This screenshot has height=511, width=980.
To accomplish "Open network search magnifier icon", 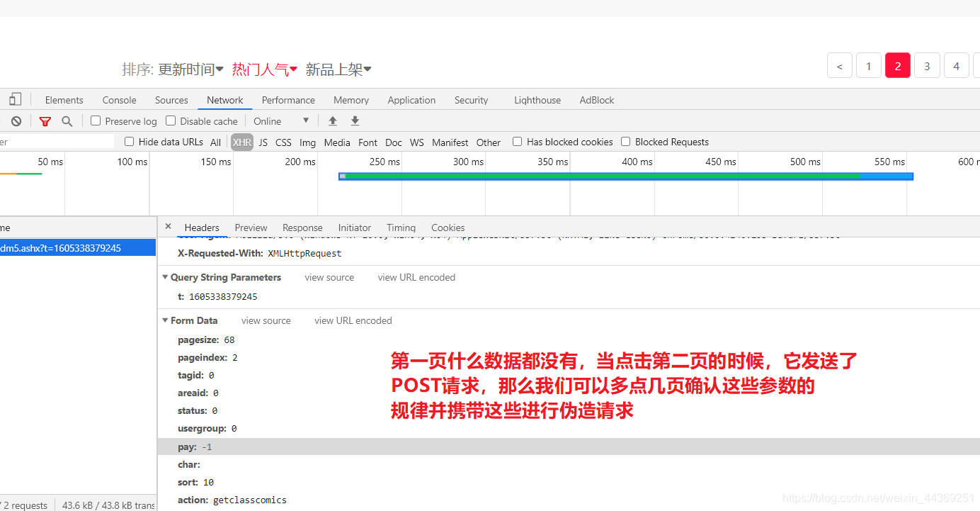I will tap(67, 121).
